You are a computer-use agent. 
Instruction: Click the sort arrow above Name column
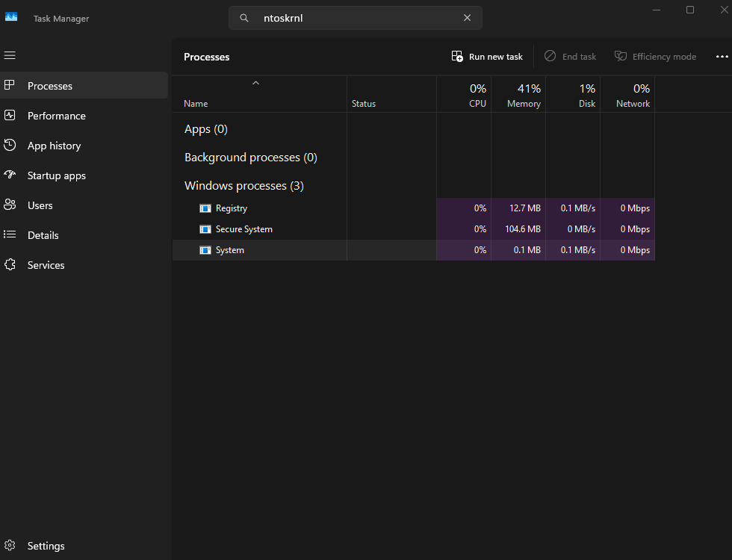255,83
